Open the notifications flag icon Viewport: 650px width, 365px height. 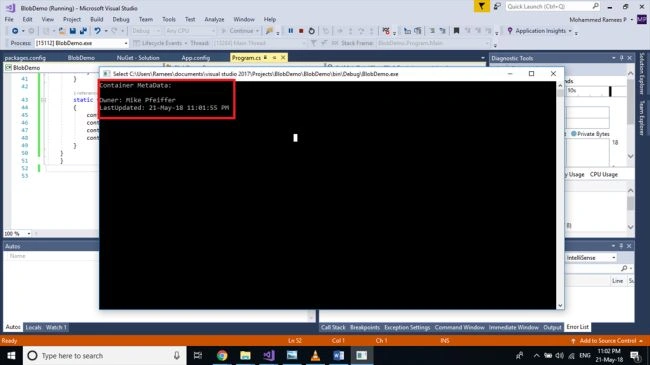pyautogui.click(x=481, y=6)
